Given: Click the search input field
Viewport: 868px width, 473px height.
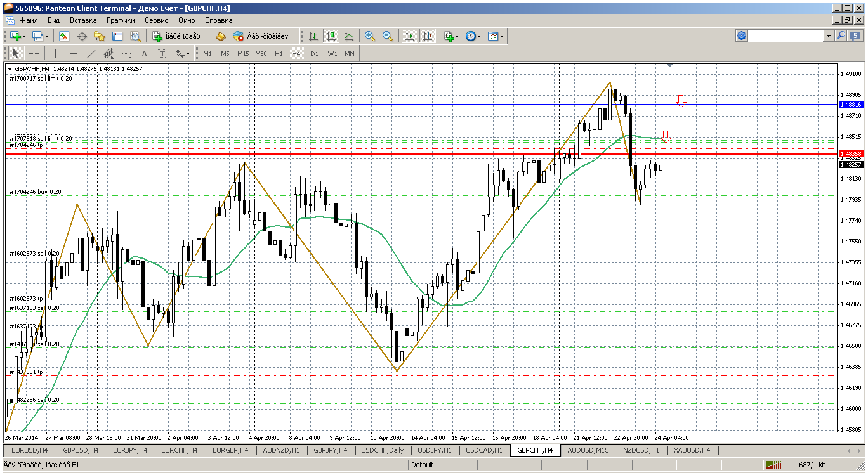Looking at the screenshot, I should 786,36.
